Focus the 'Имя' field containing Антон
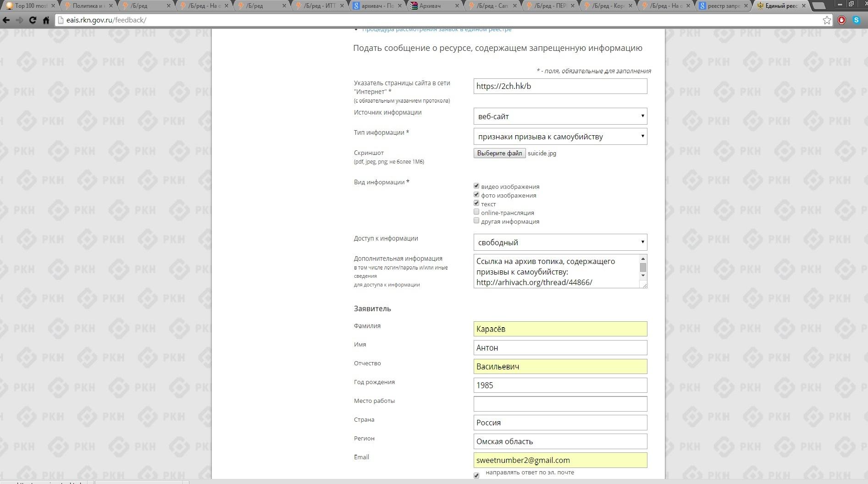The height and width of the screenshot is (484, 868). (x=560, y=348)
